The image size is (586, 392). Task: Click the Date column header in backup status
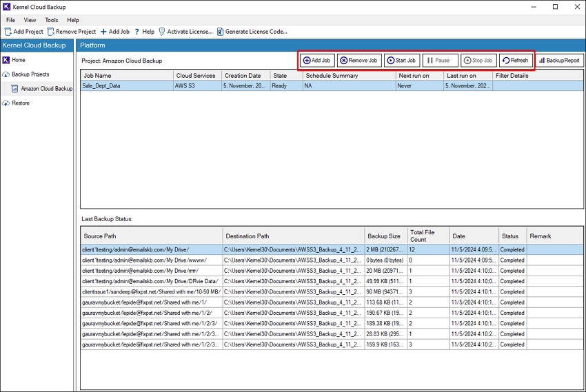[474, 236]
